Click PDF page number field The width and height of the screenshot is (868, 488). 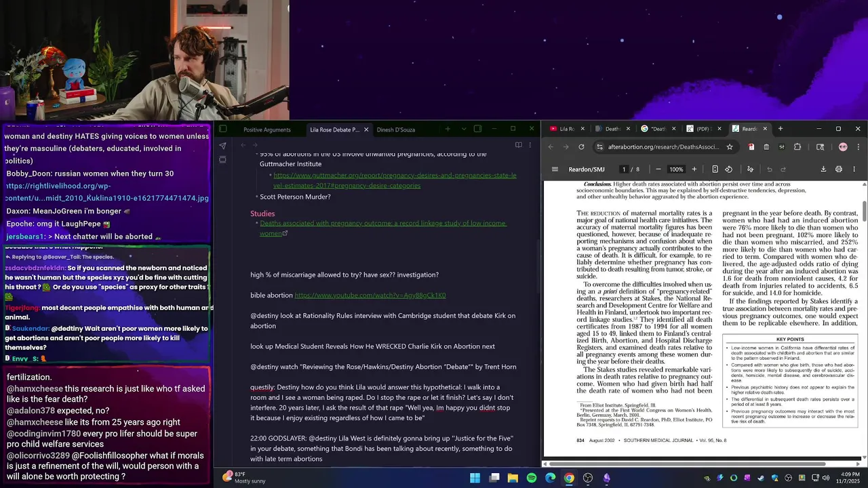pos(624,169)
